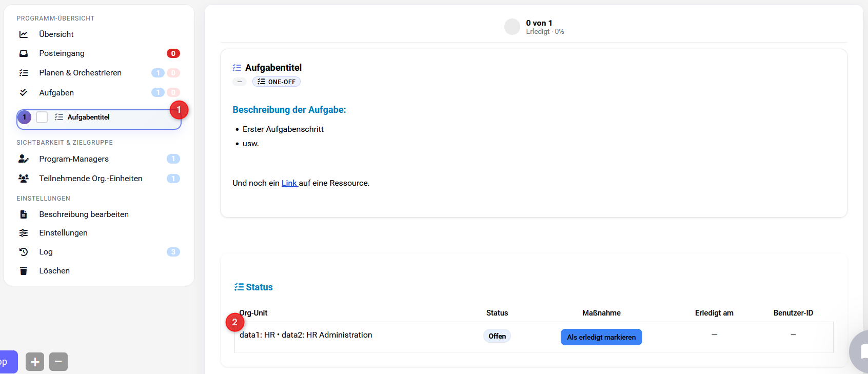Click the Übersicht chart icon

coord(24,34)
